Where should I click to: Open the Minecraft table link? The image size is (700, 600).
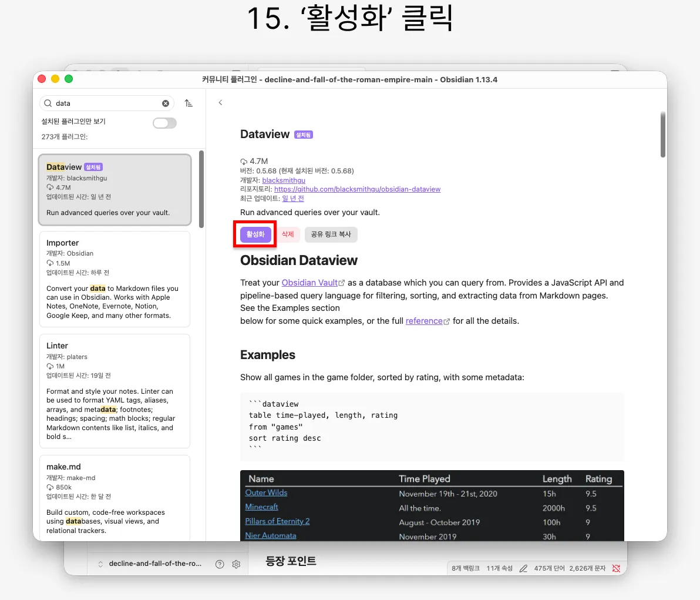click(261, 507)
